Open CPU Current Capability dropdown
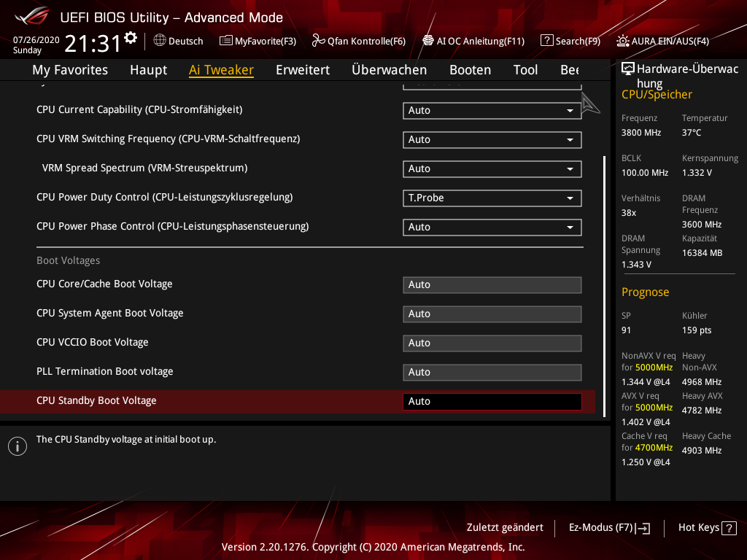This screenshot has width=747, height=560. pos(492,111)
